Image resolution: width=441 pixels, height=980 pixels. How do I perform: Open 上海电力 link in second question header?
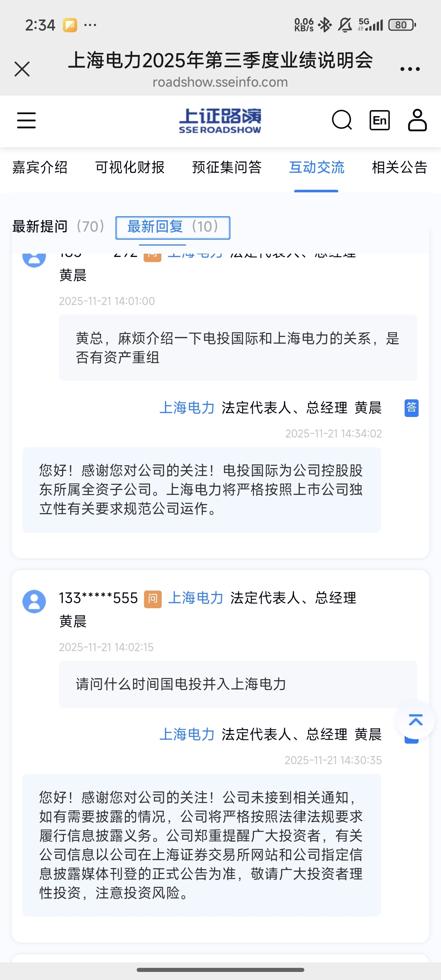196,598
